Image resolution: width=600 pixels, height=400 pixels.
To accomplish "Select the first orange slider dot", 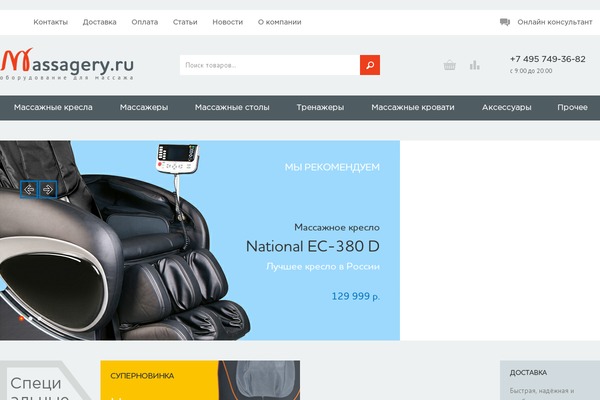I will coord(21,318).
